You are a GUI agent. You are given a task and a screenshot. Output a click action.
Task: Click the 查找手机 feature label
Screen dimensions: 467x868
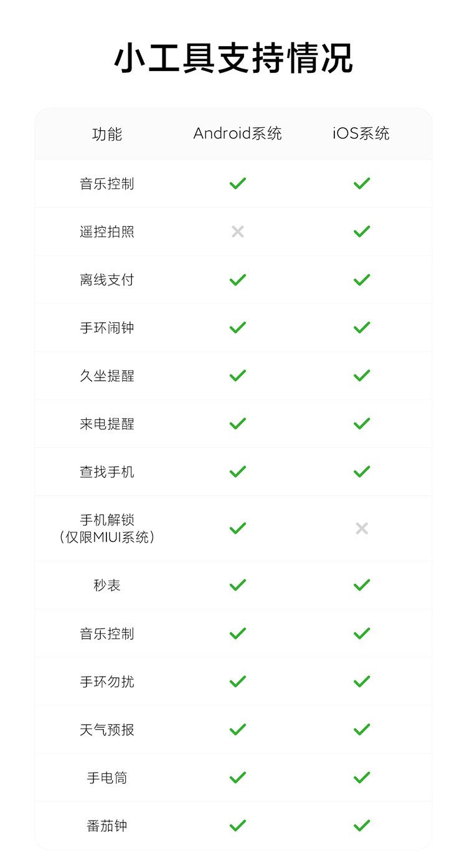click(x=107, y=472)
